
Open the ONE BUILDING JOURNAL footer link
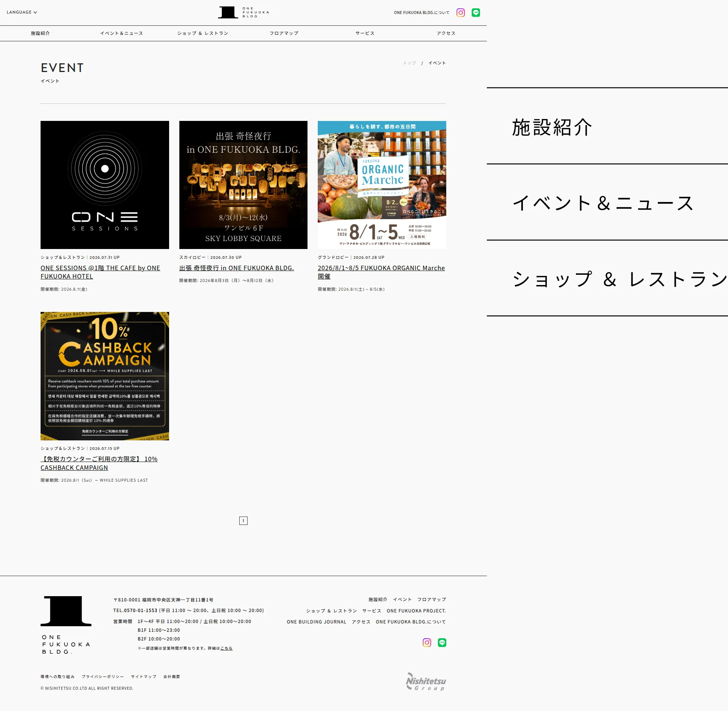click(x=317, y=622)
